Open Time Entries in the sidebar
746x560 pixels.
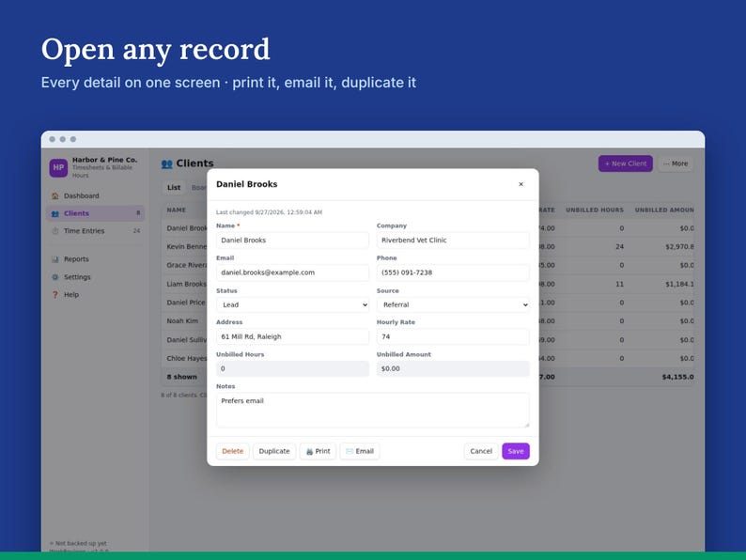pyautogui.click(x=96, y=231)
